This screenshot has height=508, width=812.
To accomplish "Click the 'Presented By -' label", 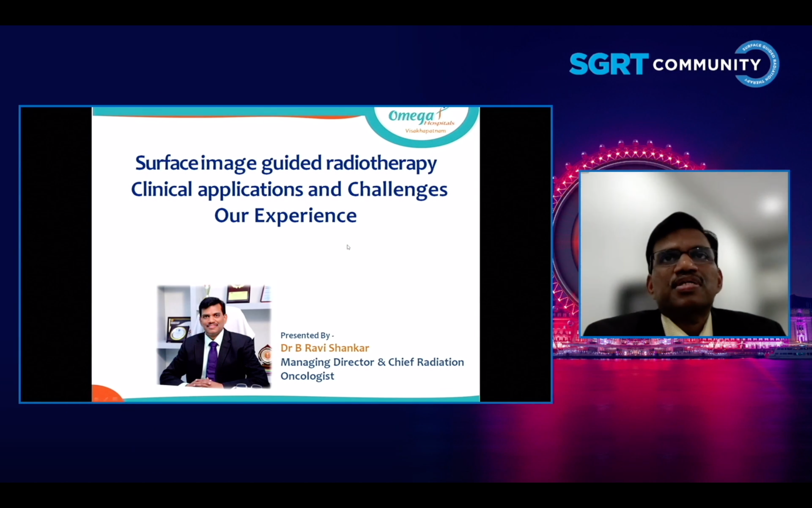I will (307, 335).
